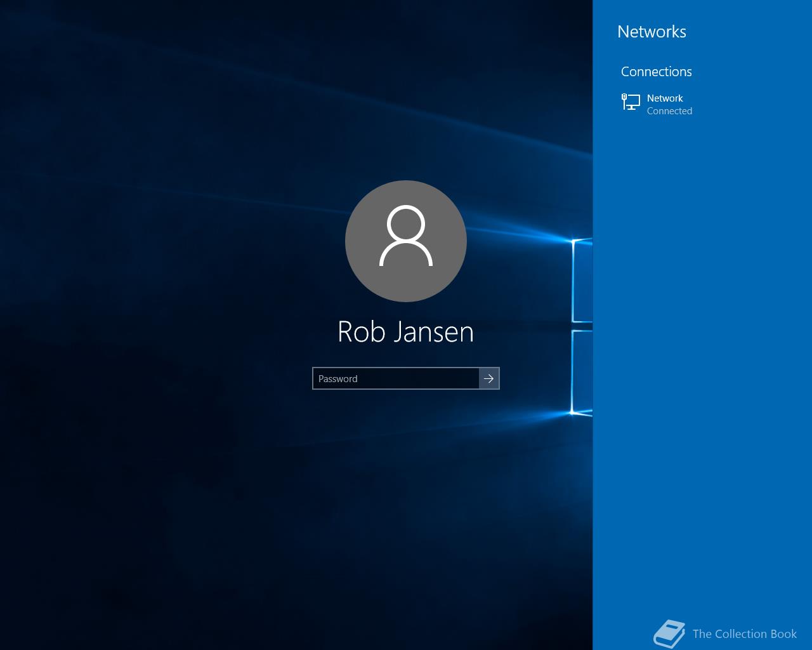Click the "Connected" status text
The image size is (812, 650).
point(669,111)
